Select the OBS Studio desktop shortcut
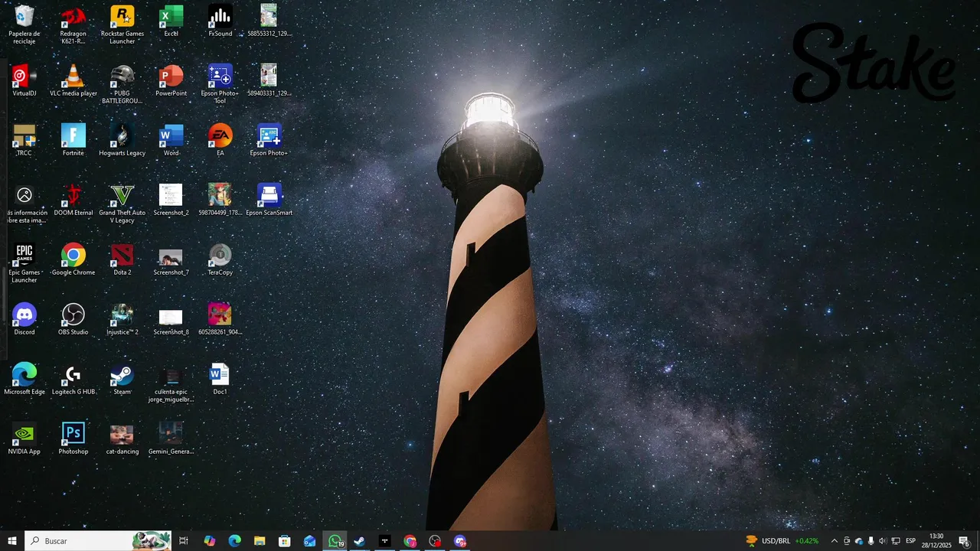The width and height of the screenshot is (980, 551). coord(73,320)
